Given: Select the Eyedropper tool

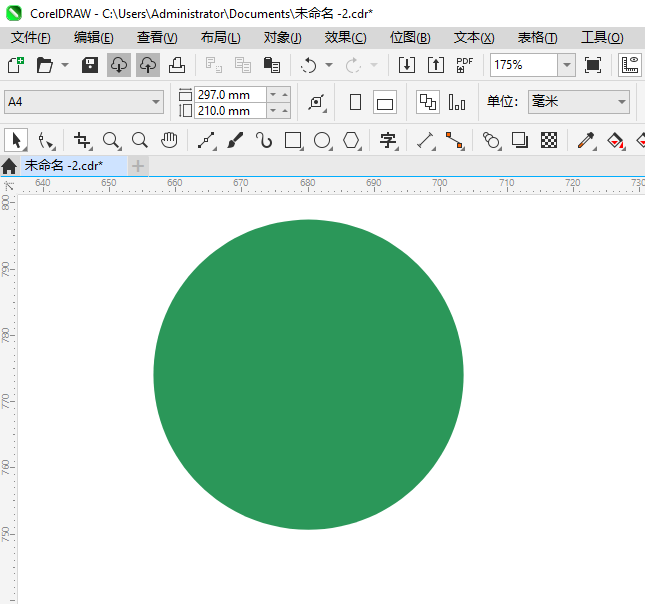Looking at the screenshot, I should click(586, 140).
